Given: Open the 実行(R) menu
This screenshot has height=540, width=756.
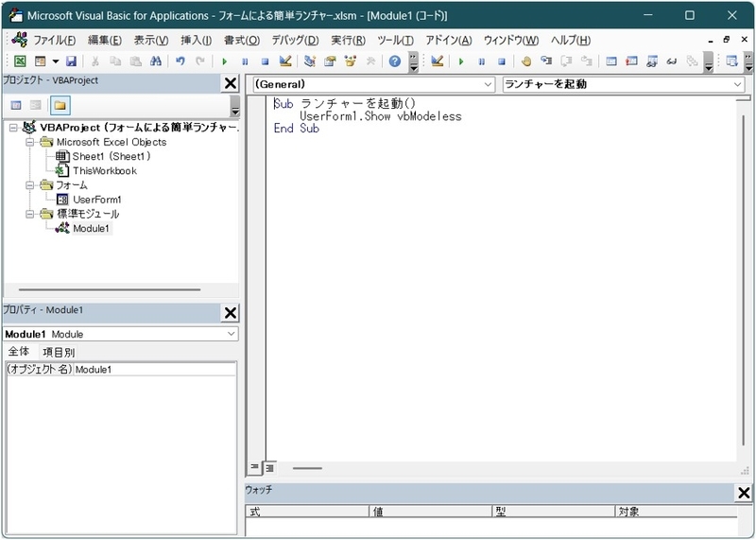Looking at the screenshot, I should tap(348, 41).
